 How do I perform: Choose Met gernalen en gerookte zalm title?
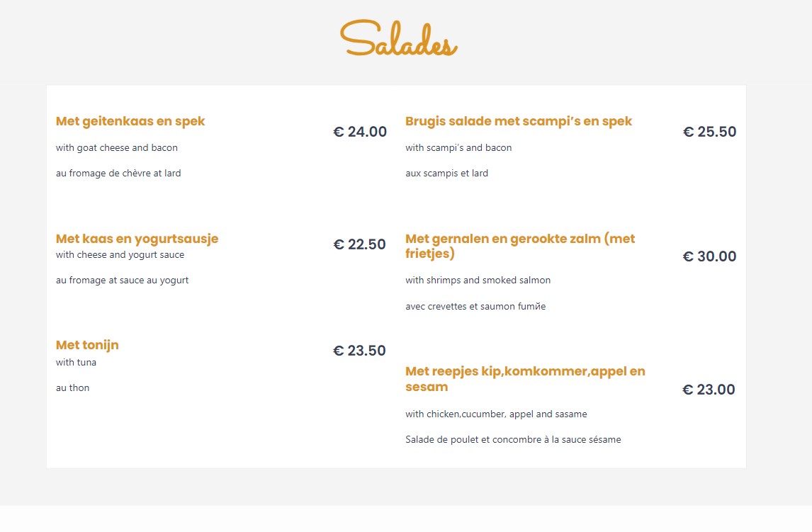click(520, 246)
